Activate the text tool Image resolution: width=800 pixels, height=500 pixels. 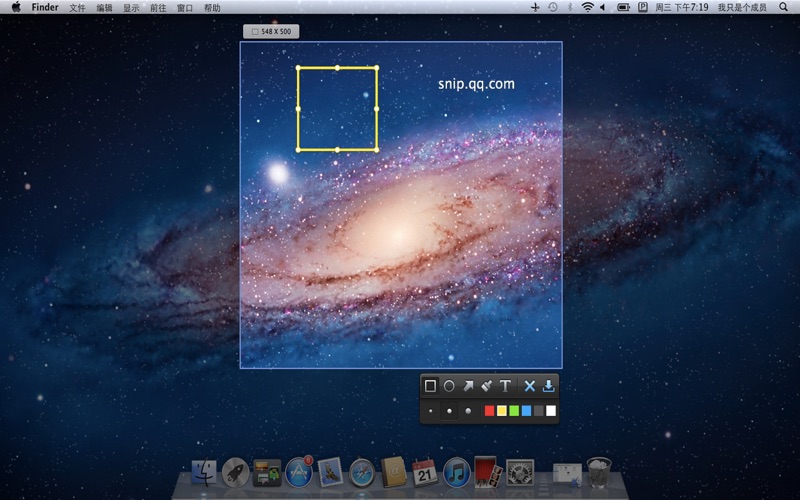coord(505,386)
